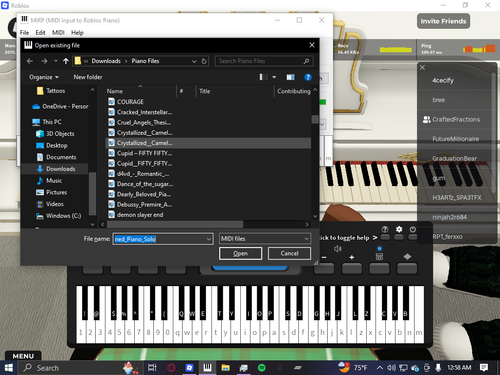The height and width of the screenshot is (375, 500).
Task: Toggle the preview pane
Action: pos(290,77)
